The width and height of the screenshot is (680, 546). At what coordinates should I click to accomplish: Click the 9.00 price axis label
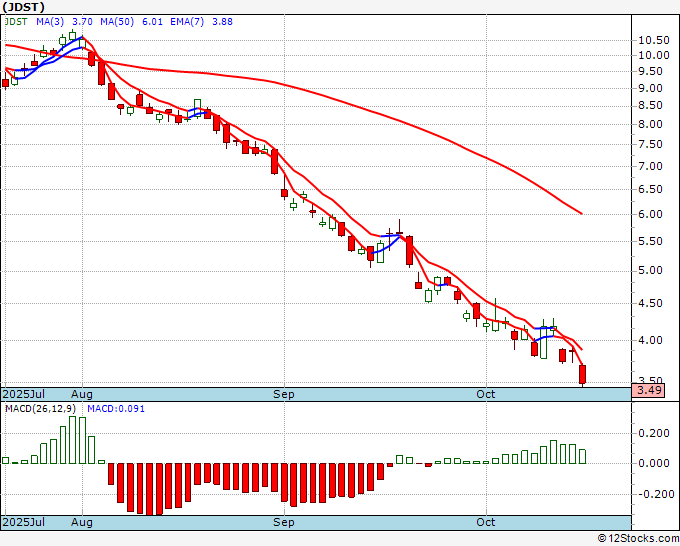pos(651,88)
